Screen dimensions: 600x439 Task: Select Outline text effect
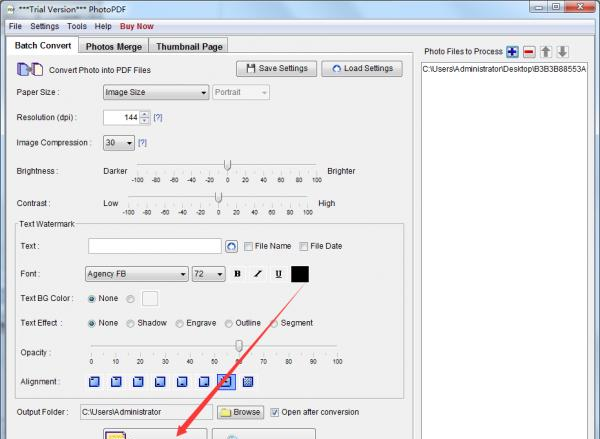click(228, 324)
